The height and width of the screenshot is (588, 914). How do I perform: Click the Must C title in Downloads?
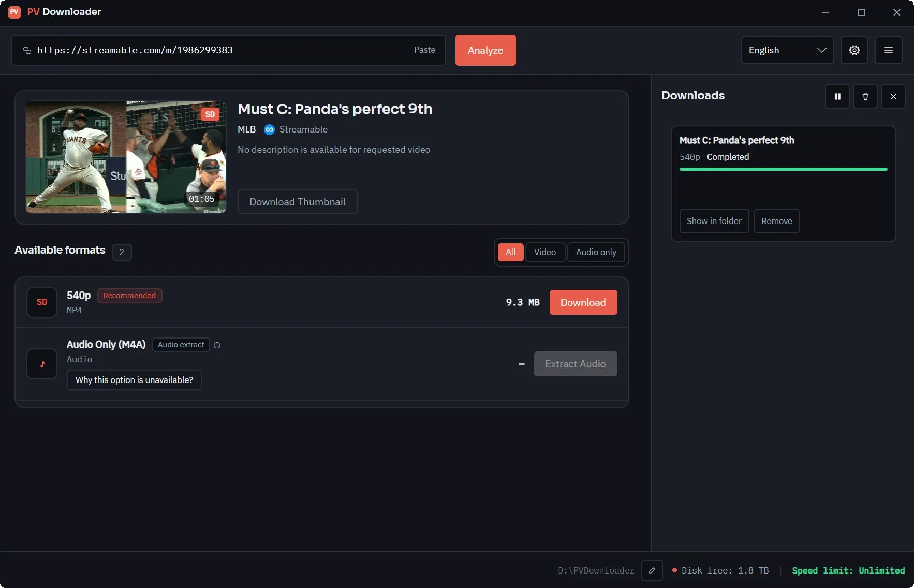pos(736,140)
